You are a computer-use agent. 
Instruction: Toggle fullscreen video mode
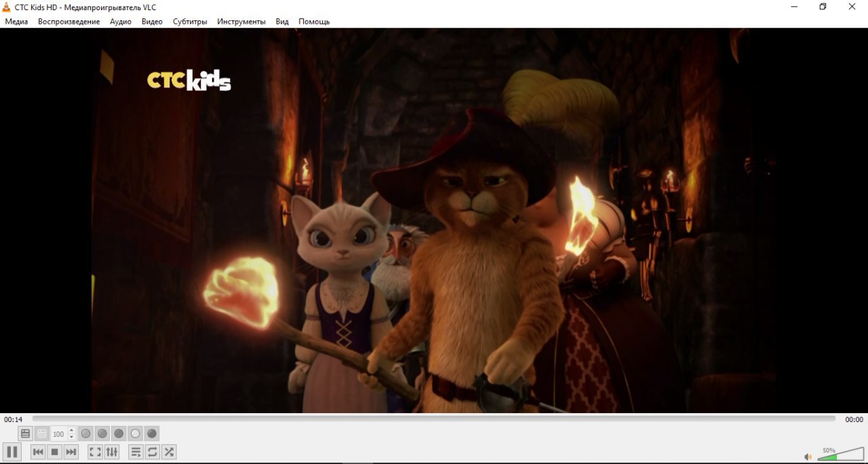96,452
